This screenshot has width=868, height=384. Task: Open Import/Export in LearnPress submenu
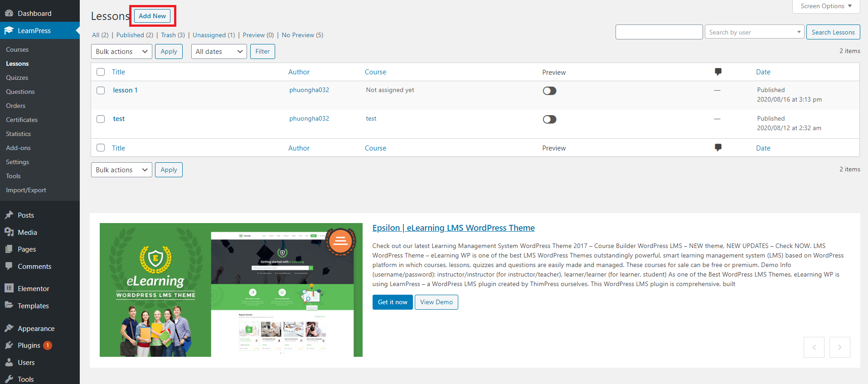(x=26, y=190)
